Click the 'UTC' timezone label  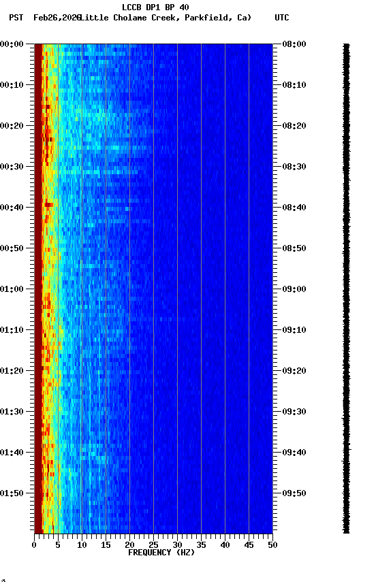coord(282,18)
